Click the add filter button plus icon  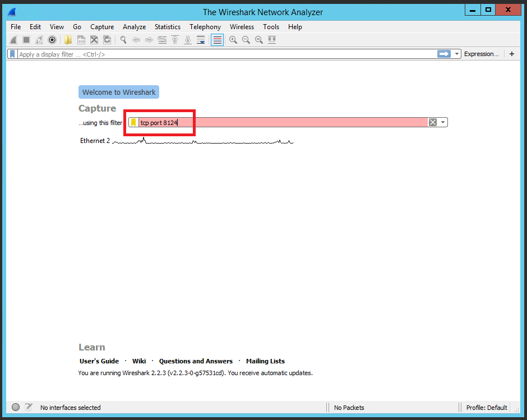511,54
